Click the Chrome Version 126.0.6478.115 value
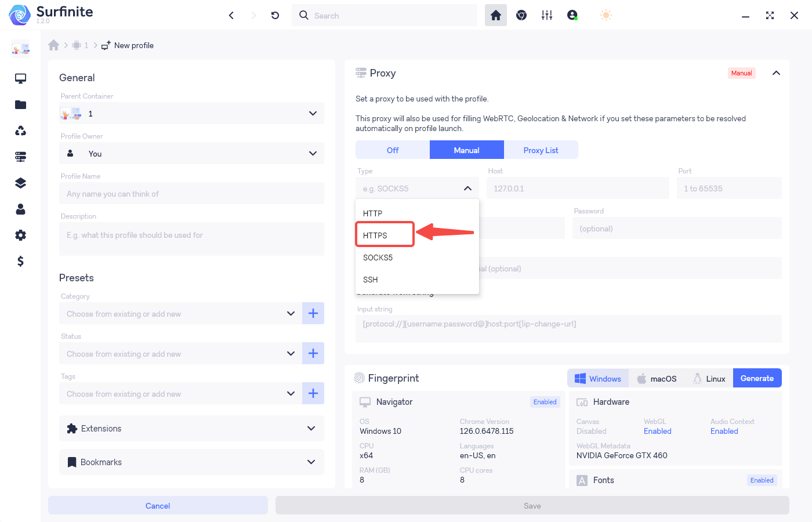 487,431
